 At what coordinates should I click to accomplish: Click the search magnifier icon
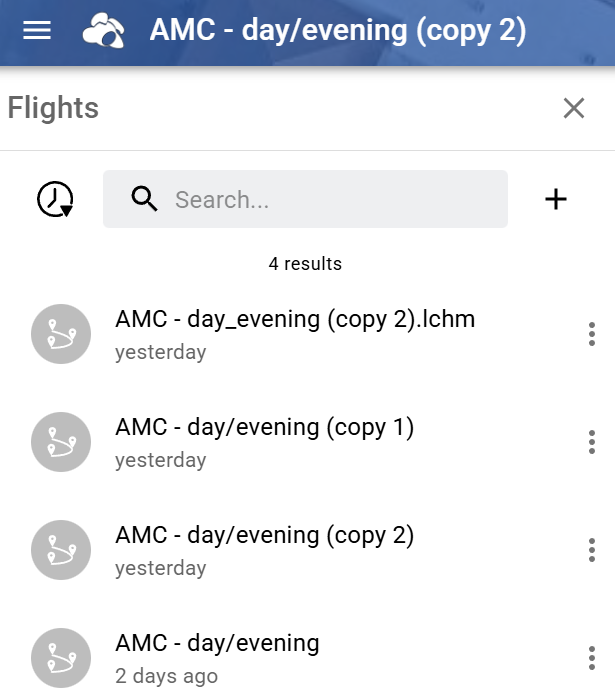145,200
